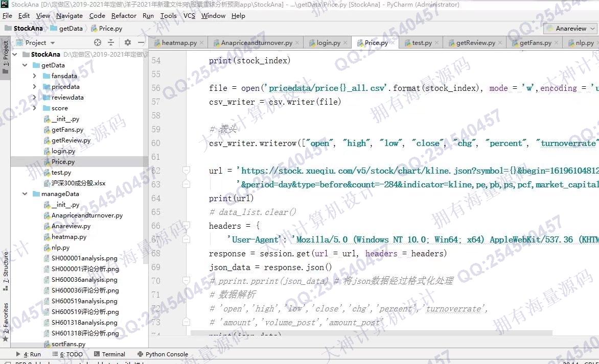Select login.py in project tree
The height and width of the screenshot is (364, 599).
63,151
